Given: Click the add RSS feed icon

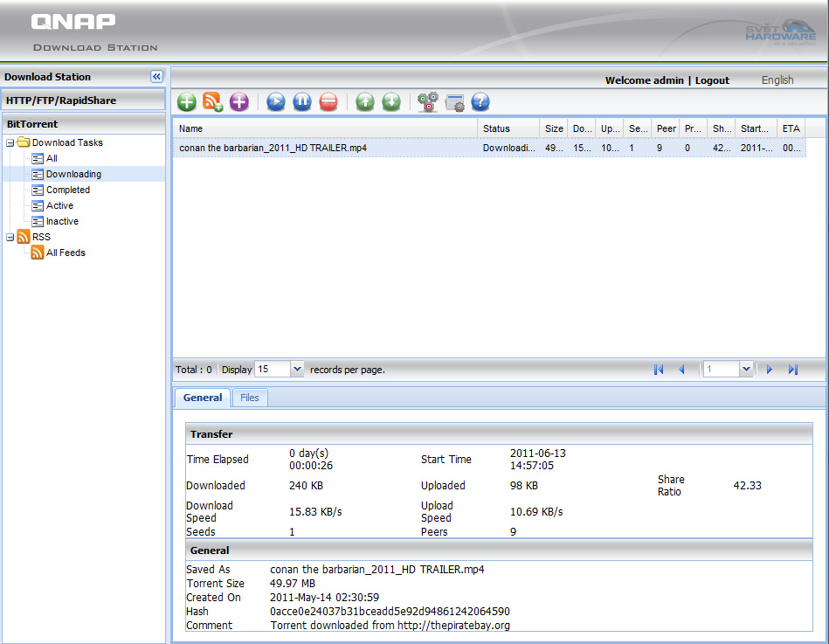Looking at the screenshot, I should click(x=213, y=102).
